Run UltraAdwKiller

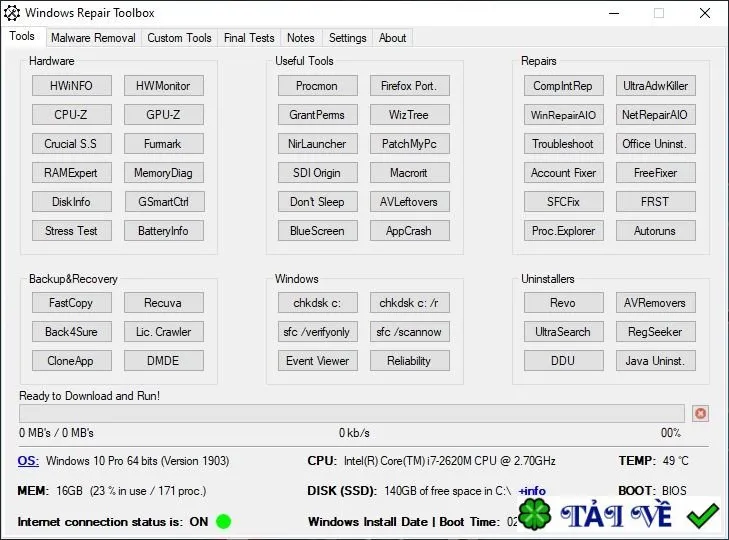656,86
